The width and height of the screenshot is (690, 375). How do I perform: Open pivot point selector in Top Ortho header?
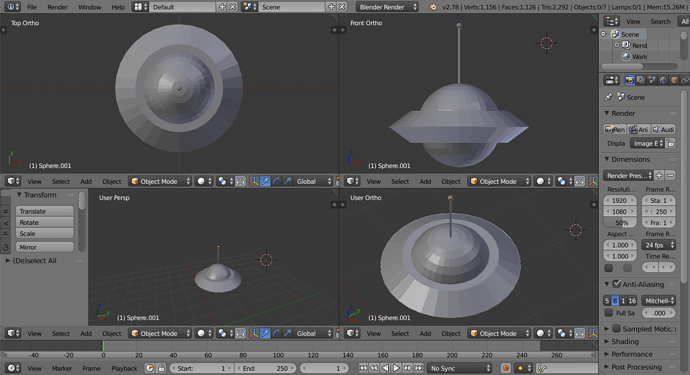coord(225,181)
